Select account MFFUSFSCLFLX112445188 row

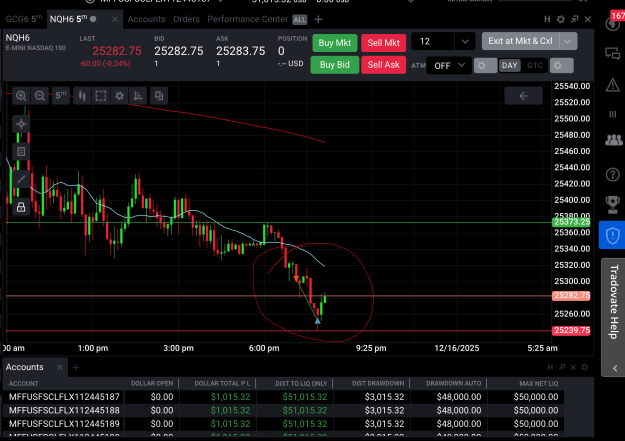pos(283,410)
